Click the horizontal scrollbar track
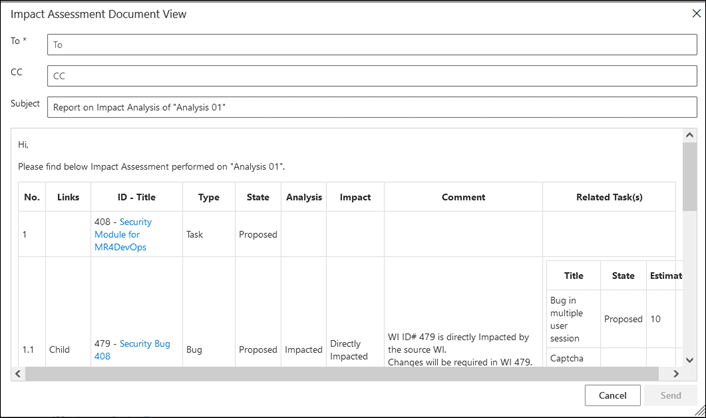The width and height of the screenshot is (706, 418). (342, 373)
